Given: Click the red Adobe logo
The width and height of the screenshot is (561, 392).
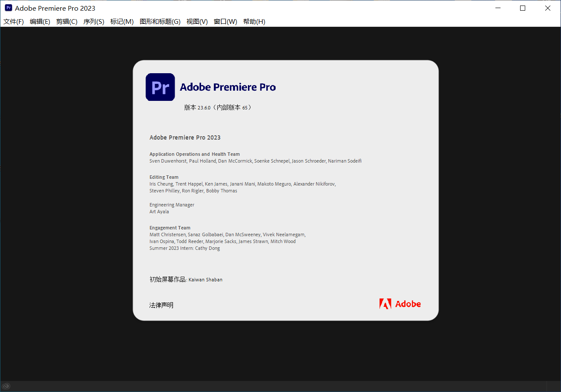Looking at the screenshot, I should click(400, 304).
